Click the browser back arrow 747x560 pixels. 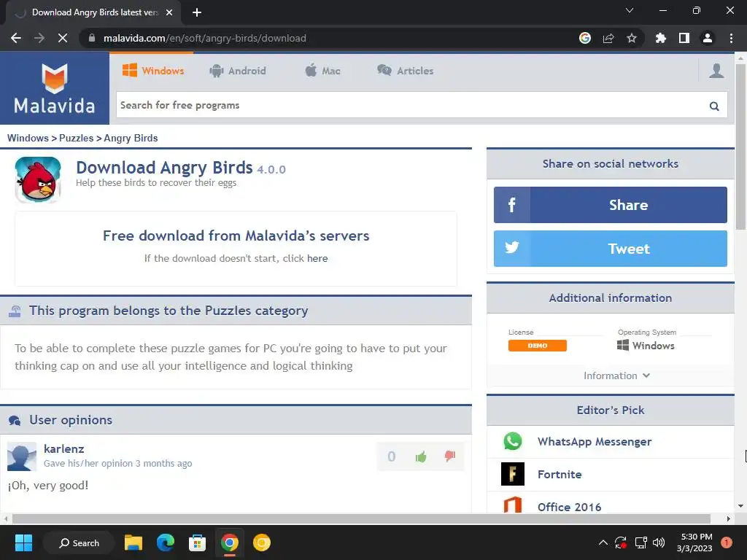point(16,38)
